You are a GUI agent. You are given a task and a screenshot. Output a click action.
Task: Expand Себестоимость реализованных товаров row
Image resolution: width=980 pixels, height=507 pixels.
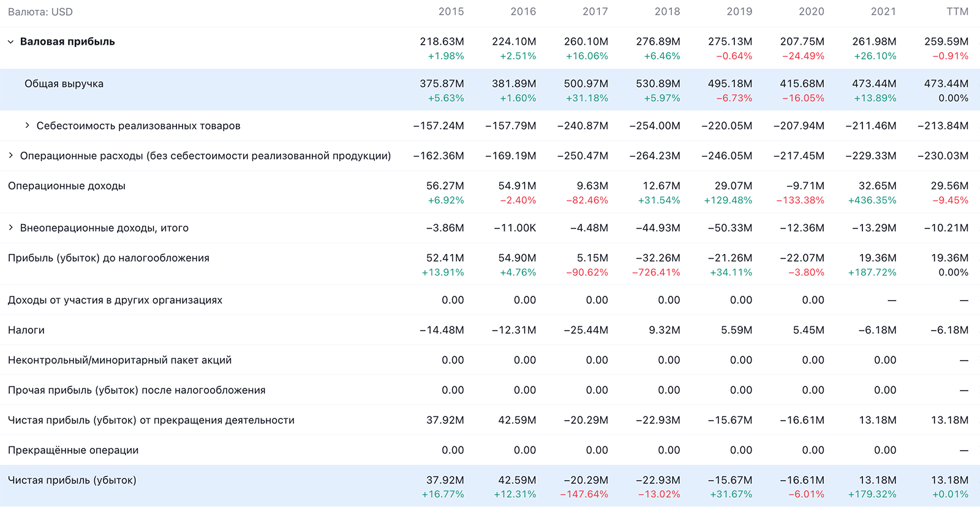[27, 126]
